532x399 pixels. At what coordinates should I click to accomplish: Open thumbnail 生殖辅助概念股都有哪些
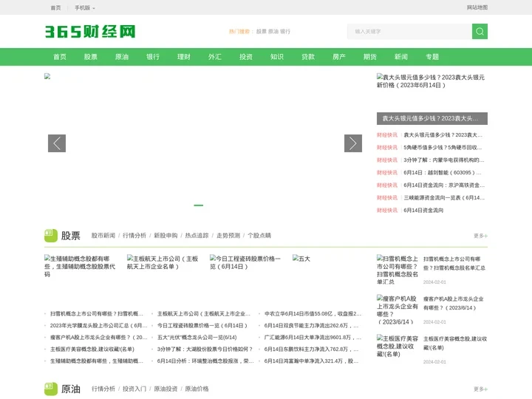(x=80, y=266)
